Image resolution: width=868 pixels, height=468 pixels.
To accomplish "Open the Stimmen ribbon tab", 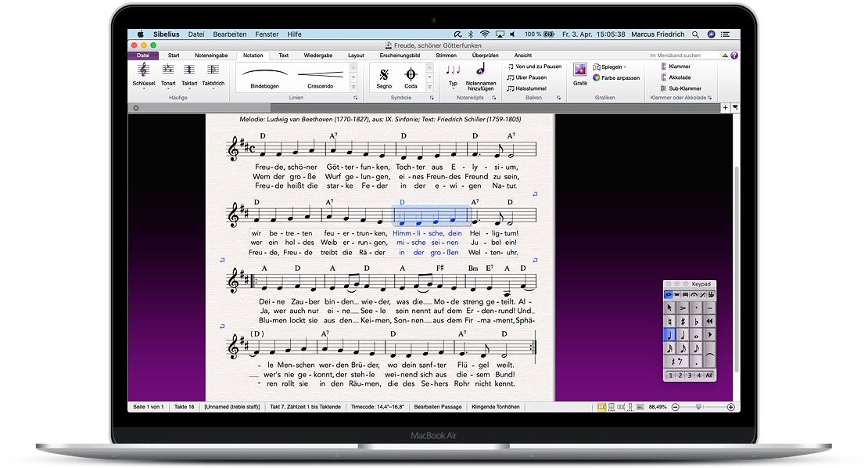I will (x=447, y=56).
